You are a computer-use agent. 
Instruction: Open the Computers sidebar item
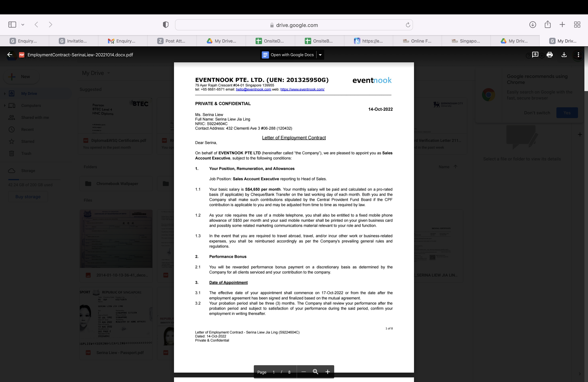point(31,105)
